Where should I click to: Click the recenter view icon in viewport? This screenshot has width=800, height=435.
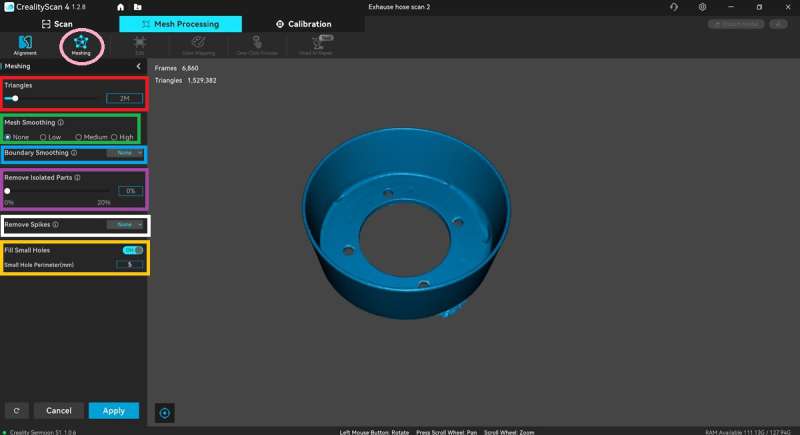pyautogui.click(x=165, y=411)
